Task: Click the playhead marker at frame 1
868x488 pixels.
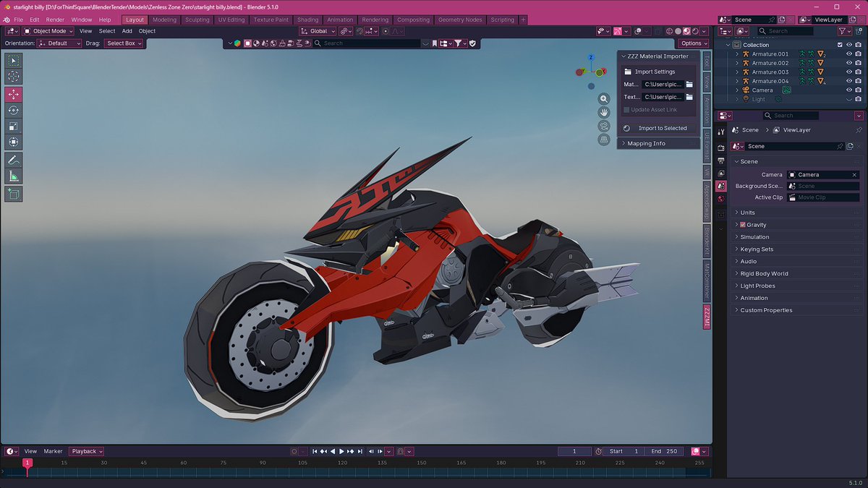Action: (27, 463)
